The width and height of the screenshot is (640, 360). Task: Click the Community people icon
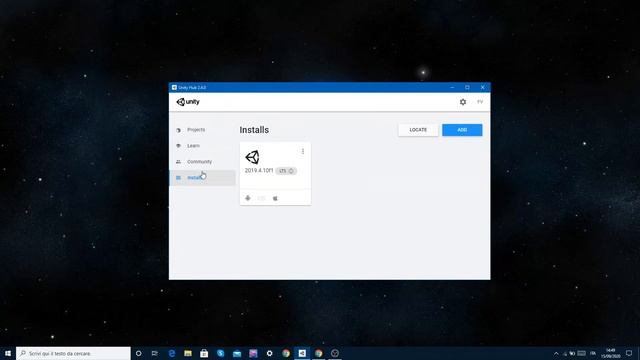(178, 162)
